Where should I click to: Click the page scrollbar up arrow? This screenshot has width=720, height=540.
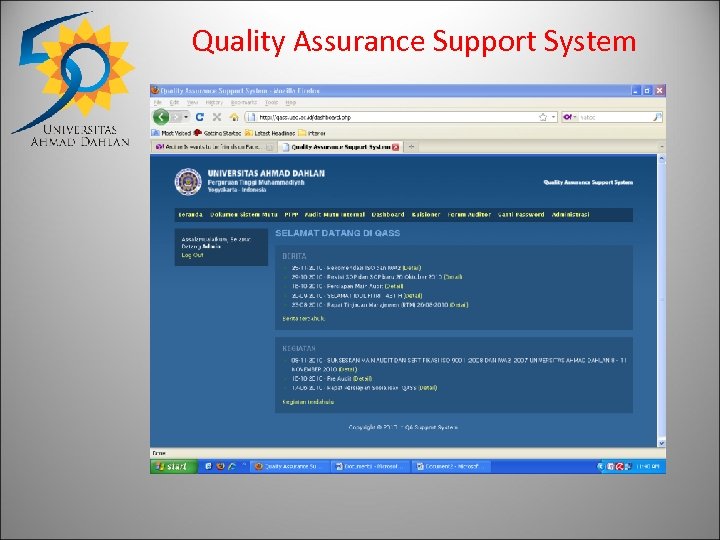(662, 159)
